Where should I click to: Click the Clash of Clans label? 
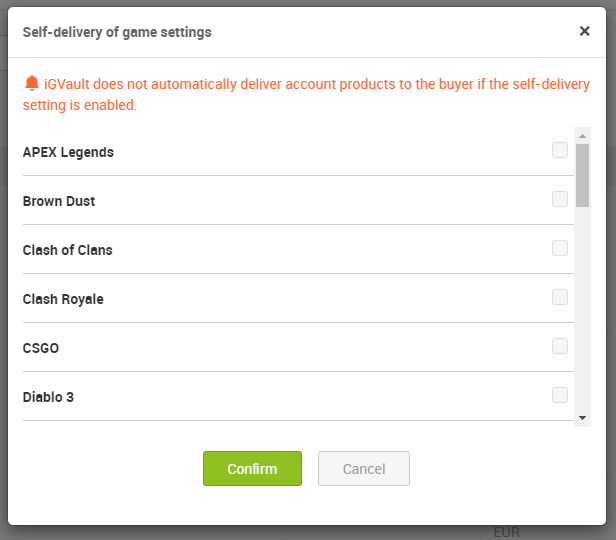click(x=68, y=250)
